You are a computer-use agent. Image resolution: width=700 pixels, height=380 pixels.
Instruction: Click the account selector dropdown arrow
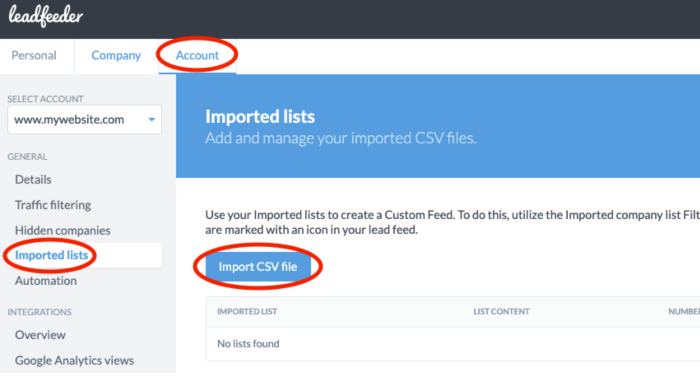pos(151,120)
